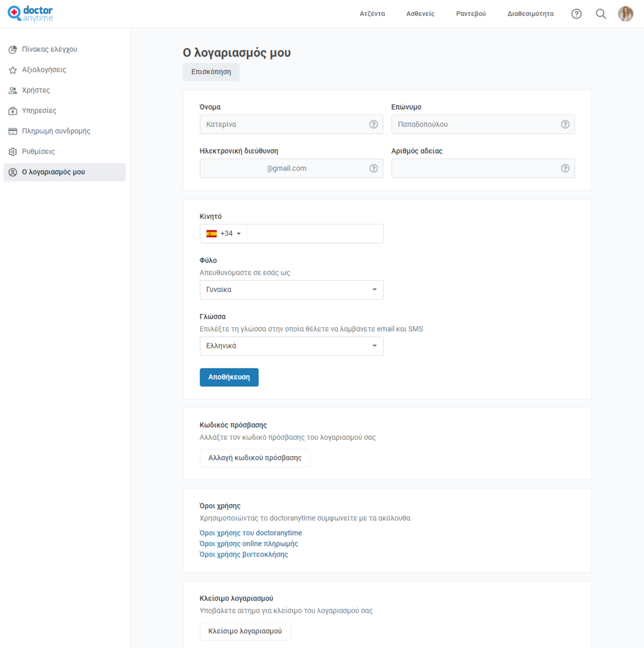The width and height of the screenshot is (644, 648).
Task: Click help icon in Επώνυμο field
Action: pos(565,124)
